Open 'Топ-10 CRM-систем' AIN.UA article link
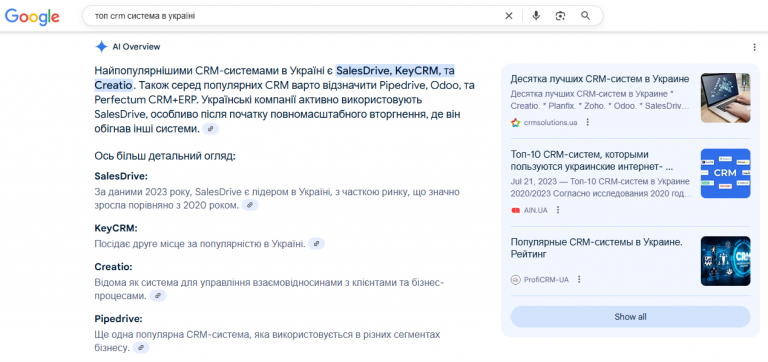Screen dimensions: 768x362 click(x=592, y=161)
